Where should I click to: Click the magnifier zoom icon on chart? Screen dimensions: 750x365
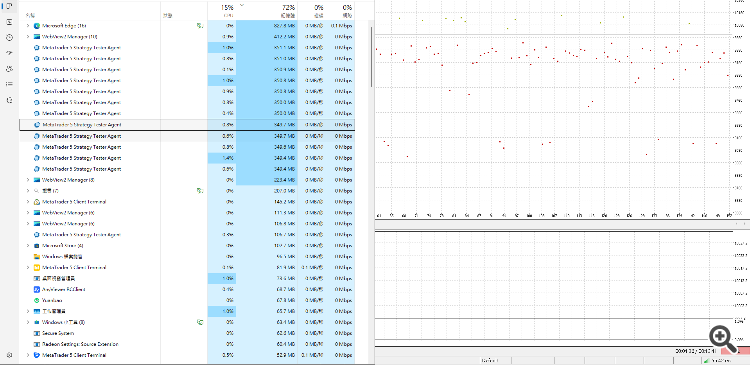coord(721,337)
